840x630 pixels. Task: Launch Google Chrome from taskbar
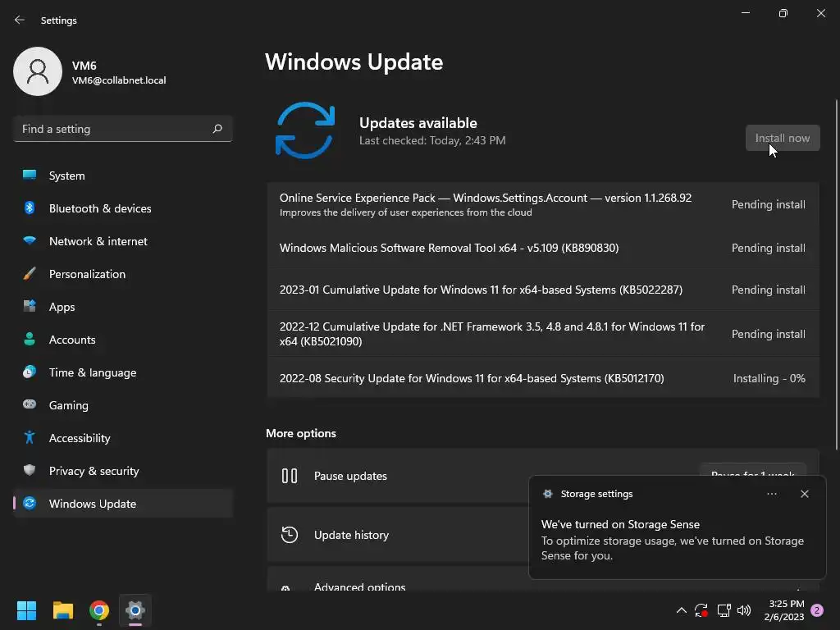[x=99, y=610]
